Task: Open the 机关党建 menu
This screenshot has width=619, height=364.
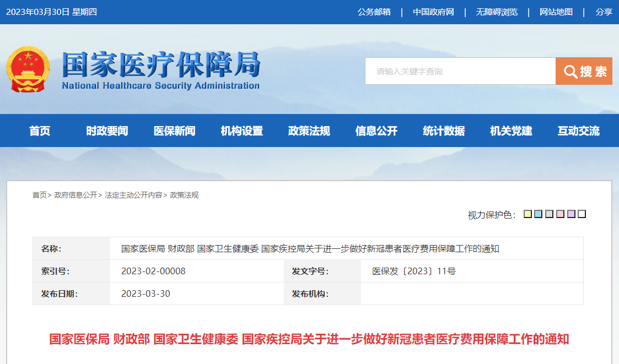Action: [511, 131]
